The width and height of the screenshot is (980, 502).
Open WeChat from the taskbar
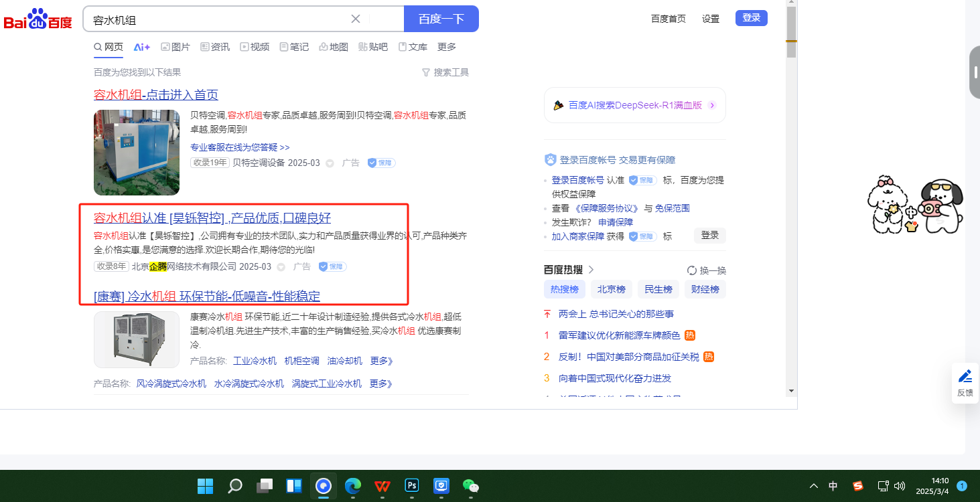pos(471,486)
